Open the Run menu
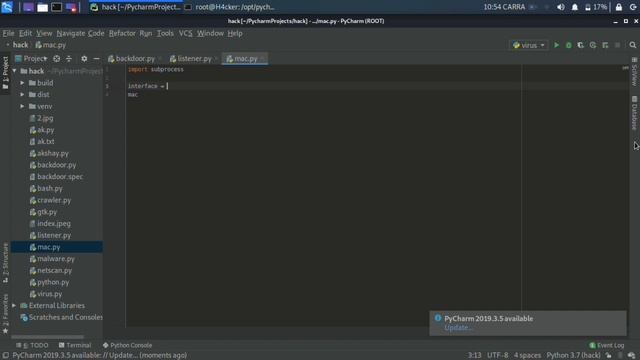Viewport: 640px width, 360px height. click(x=146, y=33)
